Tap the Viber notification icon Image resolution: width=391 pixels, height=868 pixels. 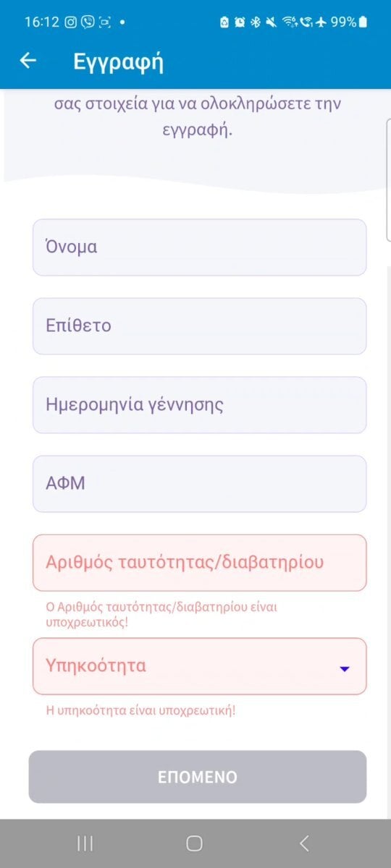click(88, 22)
